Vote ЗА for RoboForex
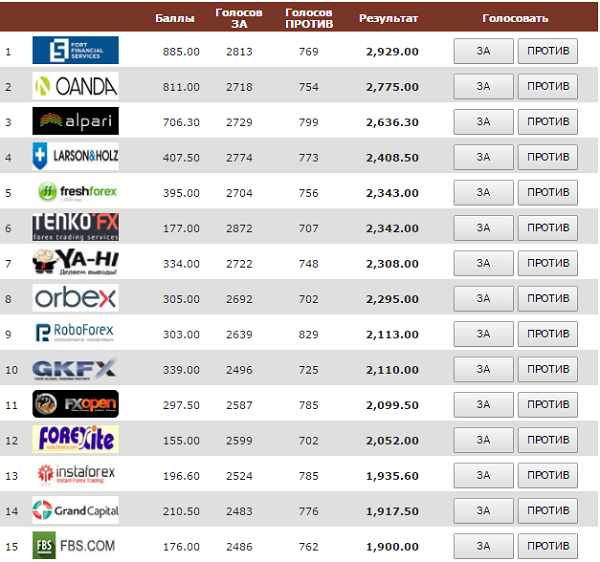The width and height of the screenshot is (600, 562). pyautogui.click(x=483, y=334)
